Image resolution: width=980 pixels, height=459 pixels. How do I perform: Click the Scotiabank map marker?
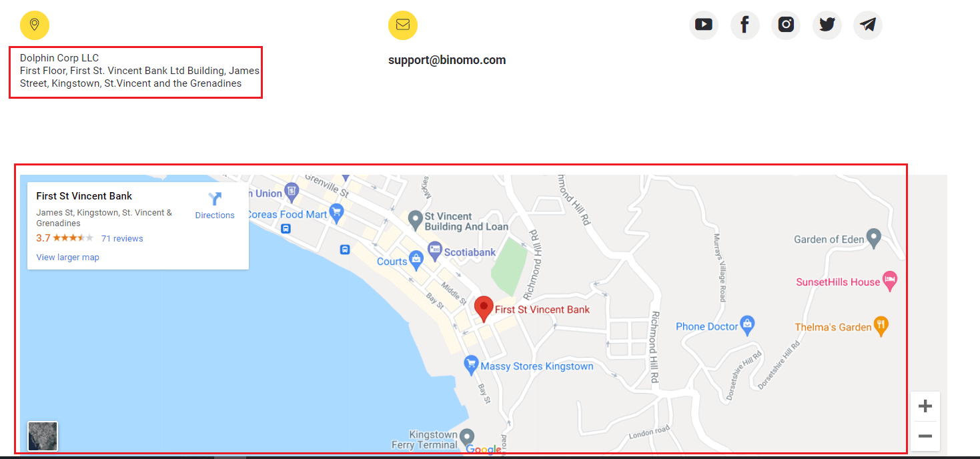tap(435, 252)
